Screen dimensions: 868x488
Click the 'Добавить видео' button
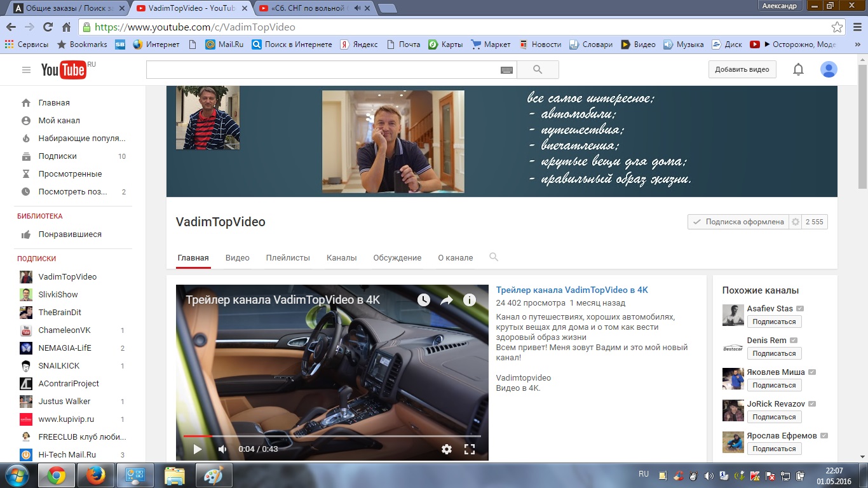tap(742, 70)
